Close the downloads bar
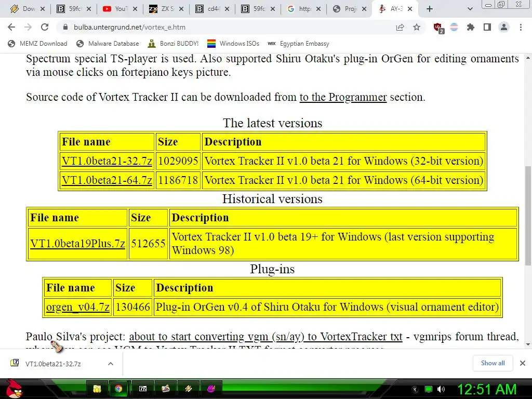Viewport: 532px width, 399px height. point(523,363)
